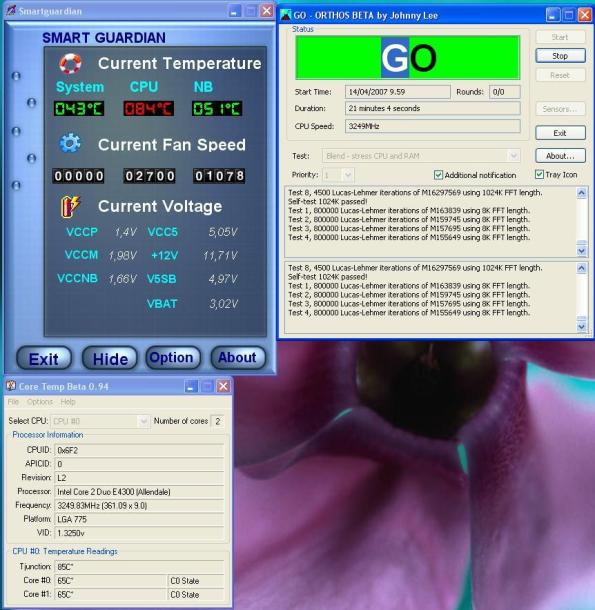
Task: Stop the ORTHOS stress test
Action: point(560,56)
